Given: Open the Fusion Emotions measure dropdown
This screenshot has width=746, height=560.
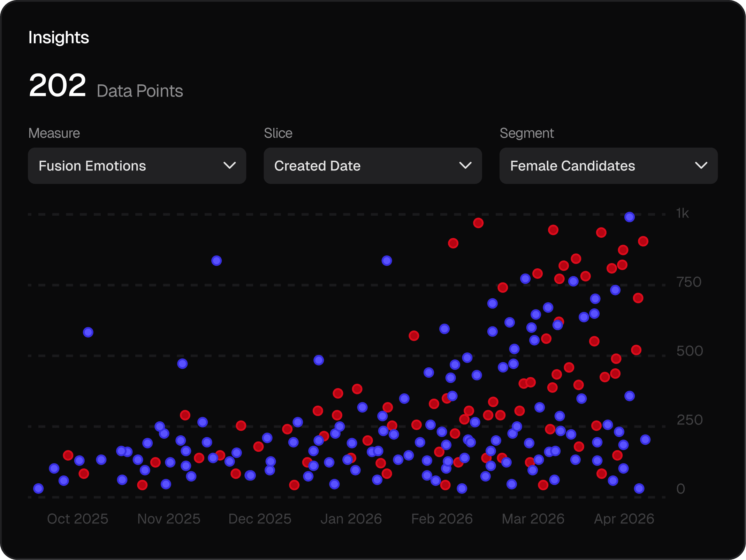Looking at the screenshot, I should pos(137,166).
